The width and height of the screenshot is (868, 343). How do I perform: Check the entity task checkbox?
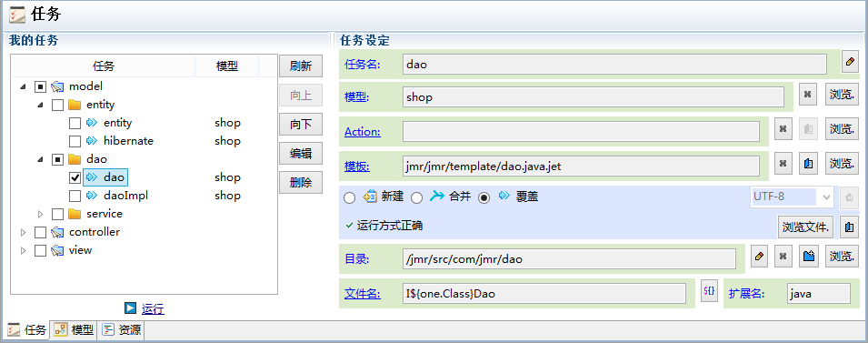click(x=75, y=123)
